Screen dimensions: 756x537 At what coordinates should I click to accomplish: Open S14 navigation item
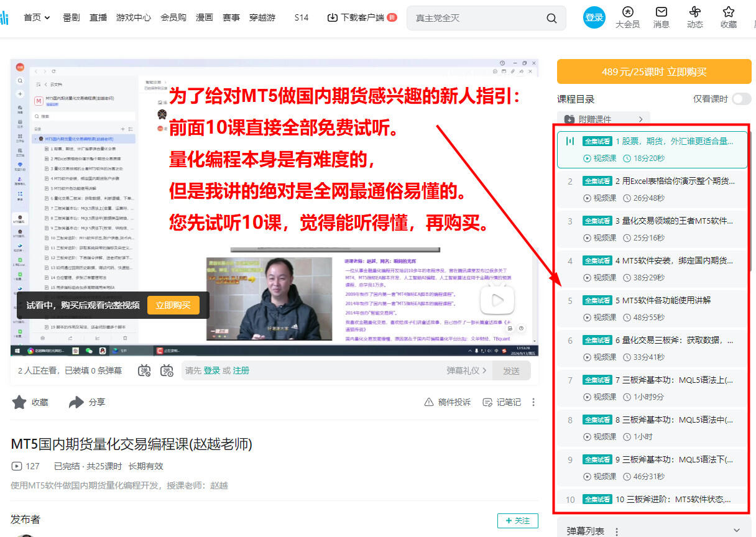coord(302,17)
